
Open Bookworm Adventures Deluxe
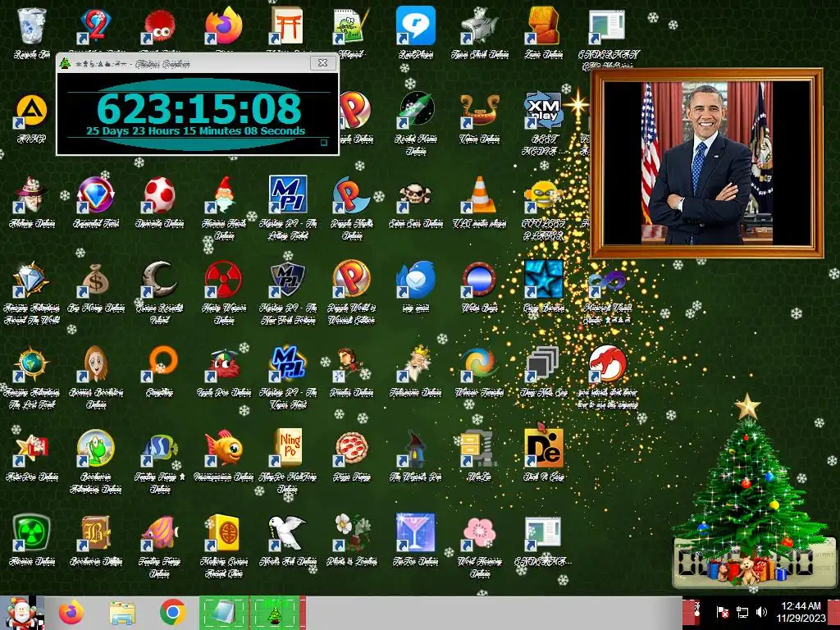pos(95,449)
